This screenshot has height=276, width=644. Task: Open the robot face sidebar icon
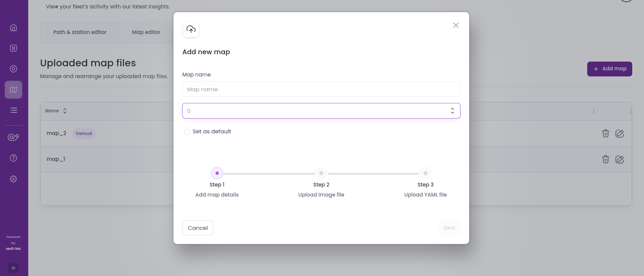tap(13, 48)
